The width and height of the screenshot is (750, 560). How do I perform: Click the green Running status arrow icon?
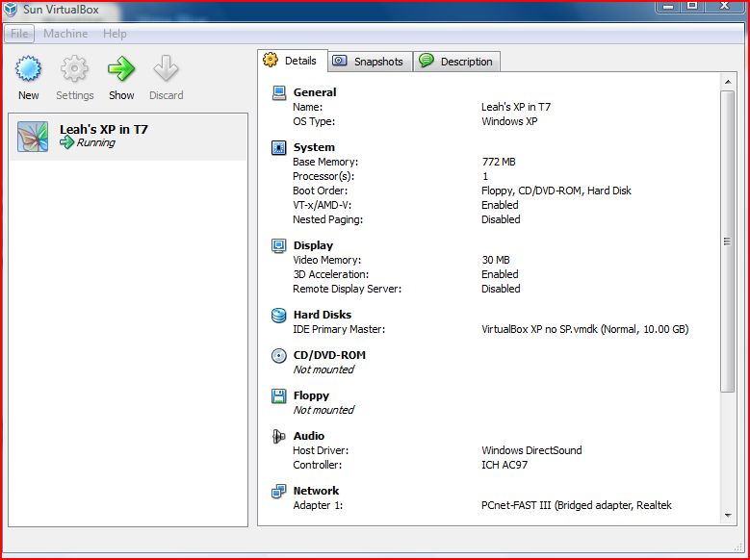(66, 142)
